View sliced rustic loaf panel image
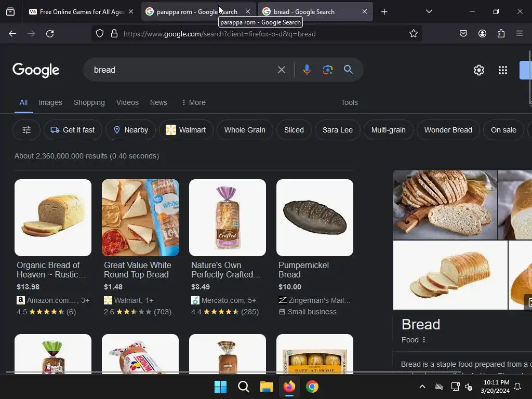Viewport: 532px width, 399px height. pyautogui.click(x=445, y=205)
